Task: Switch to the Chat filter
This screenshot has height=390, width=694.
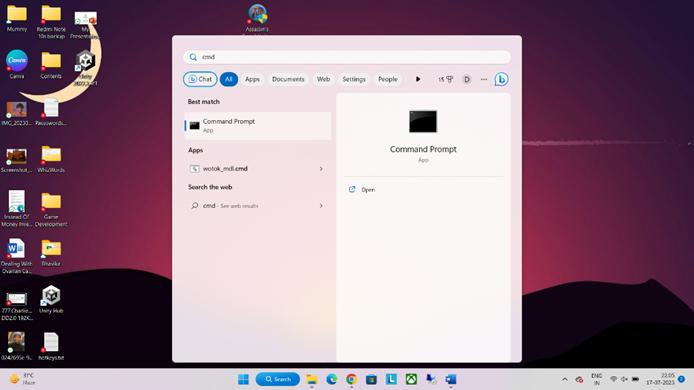Action: click(x=200, y=79)
